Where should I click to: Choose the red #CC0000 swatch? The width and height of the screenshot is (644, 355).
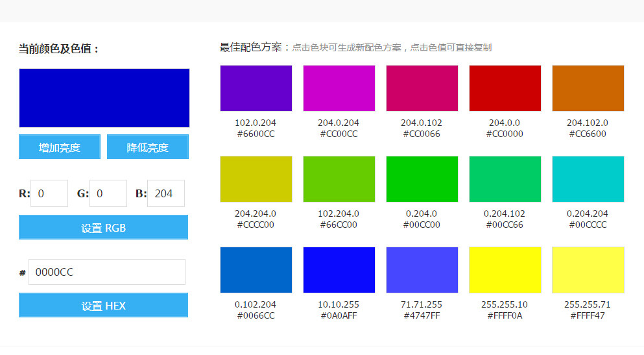coord(505,88)
